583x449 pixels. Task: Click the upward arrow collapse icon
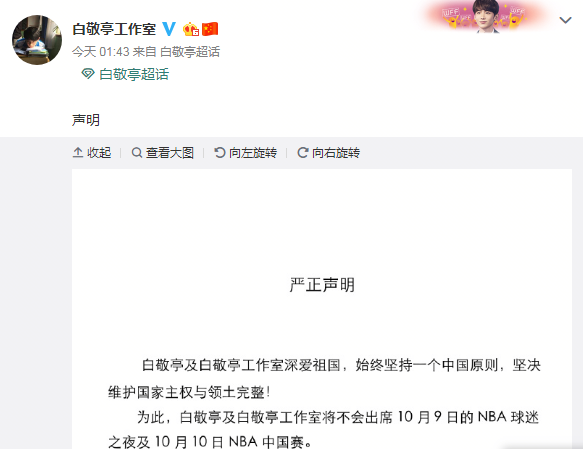point(78,152)
